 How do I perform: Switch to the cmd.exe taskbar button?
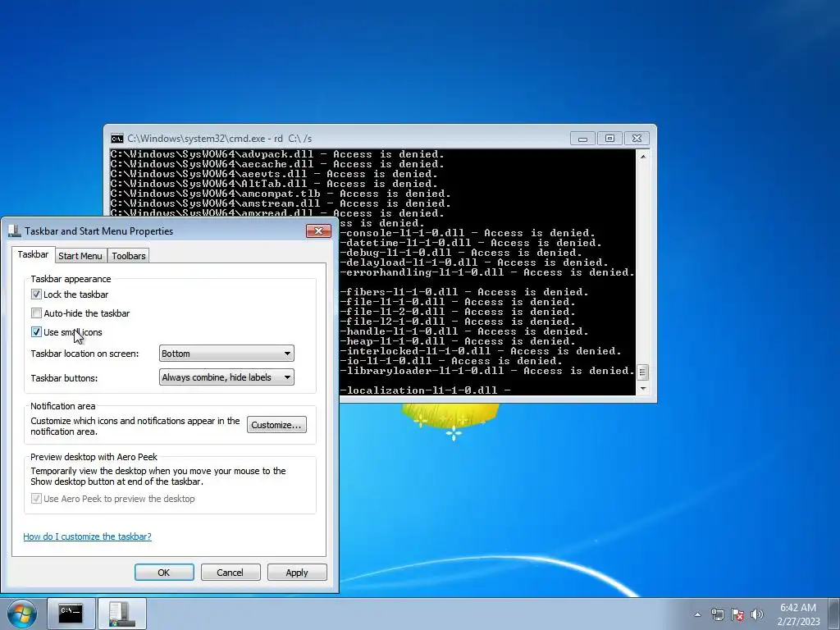71,614
